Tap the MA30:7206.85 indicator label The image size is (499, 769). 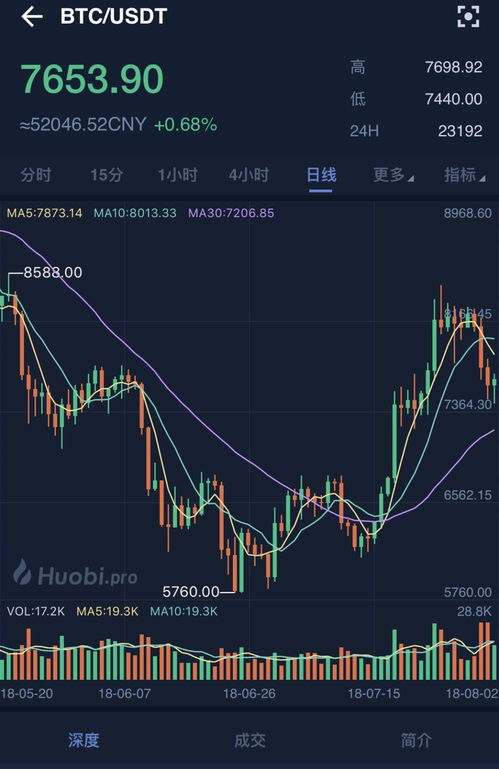point(231,213)
